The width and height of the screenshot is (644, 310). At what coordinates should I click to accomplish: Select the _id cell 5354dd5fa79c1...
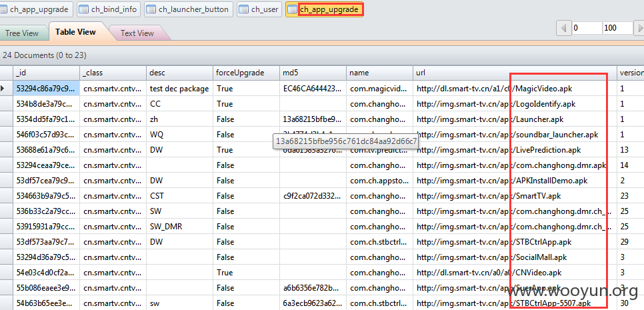[x=47, y=119]
